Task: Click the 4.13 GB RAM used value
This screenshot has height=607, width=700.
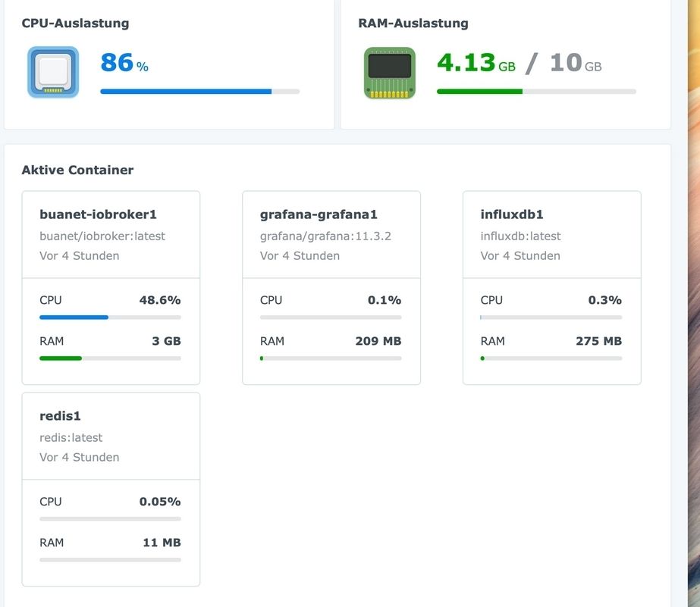Action: point(476,63)
